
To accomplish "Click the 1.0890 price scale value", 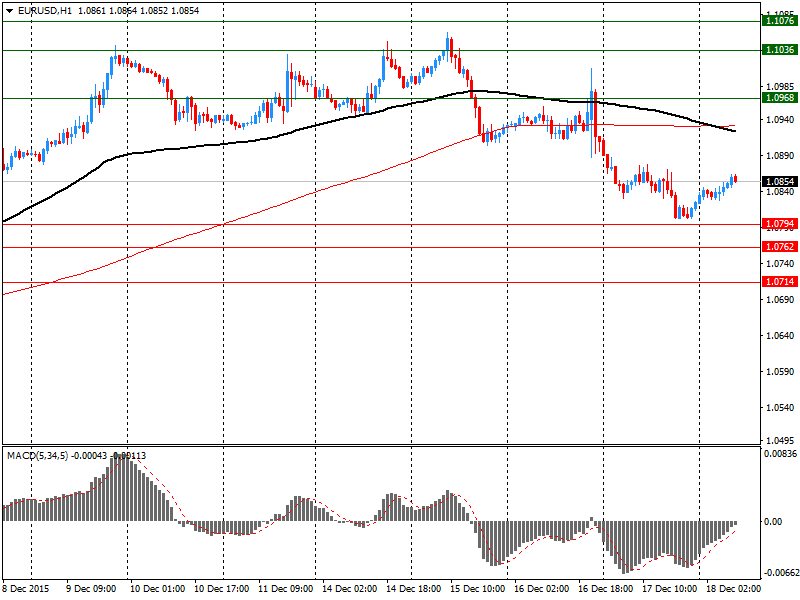I will pos(781,156).
